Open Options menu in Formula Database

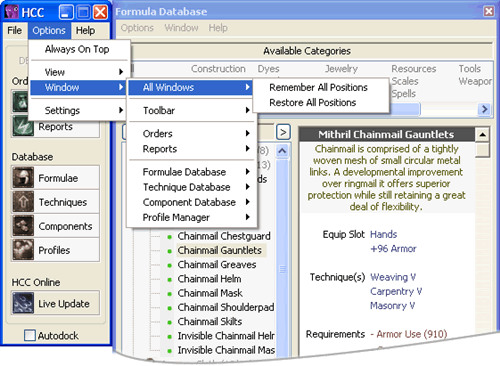coord(137,28)
